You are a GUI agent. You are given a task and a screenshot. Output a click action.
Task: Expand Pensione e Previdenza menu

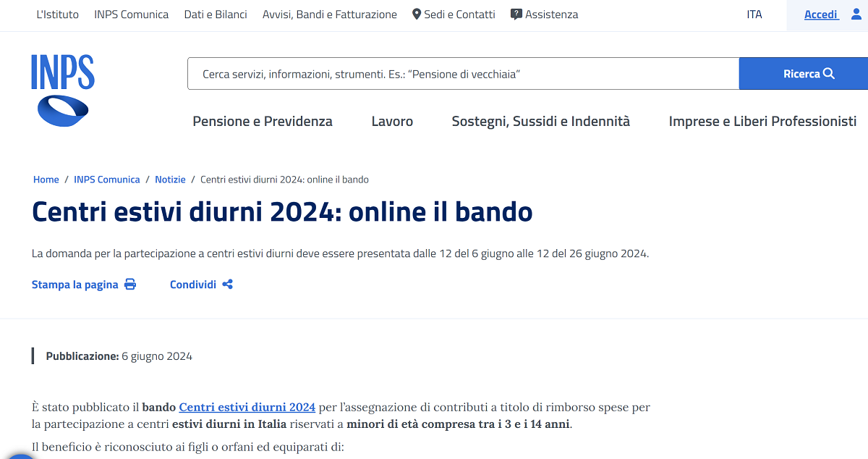(263, 121)
